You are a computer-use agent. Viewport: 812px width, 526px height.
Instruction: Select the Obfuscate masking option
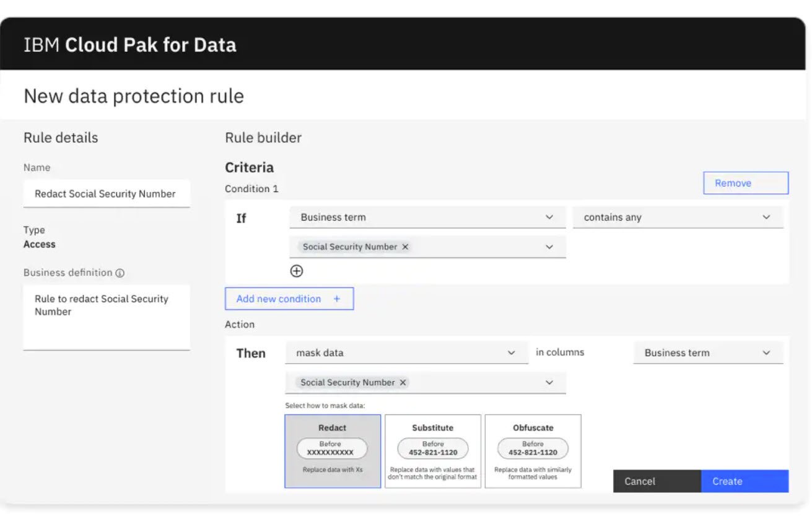coord(533,451)
